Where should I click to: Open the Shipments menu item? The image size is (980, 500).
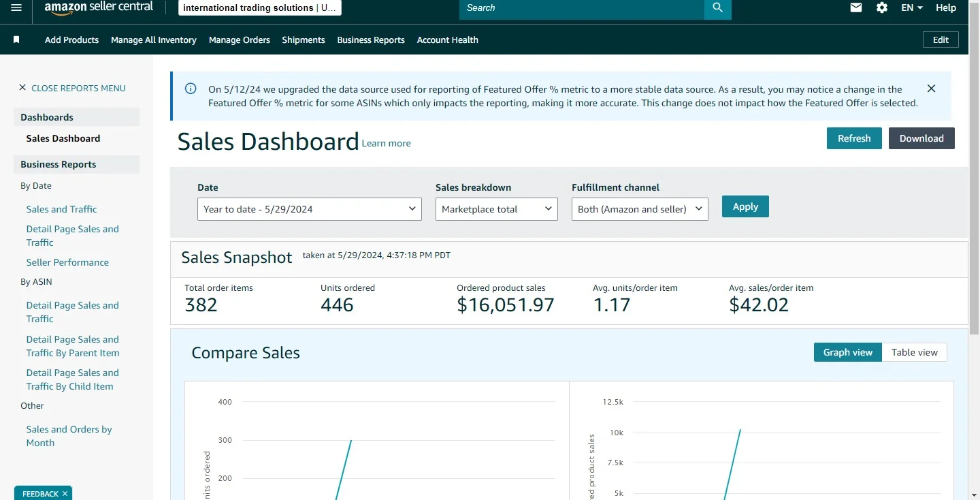304,40
